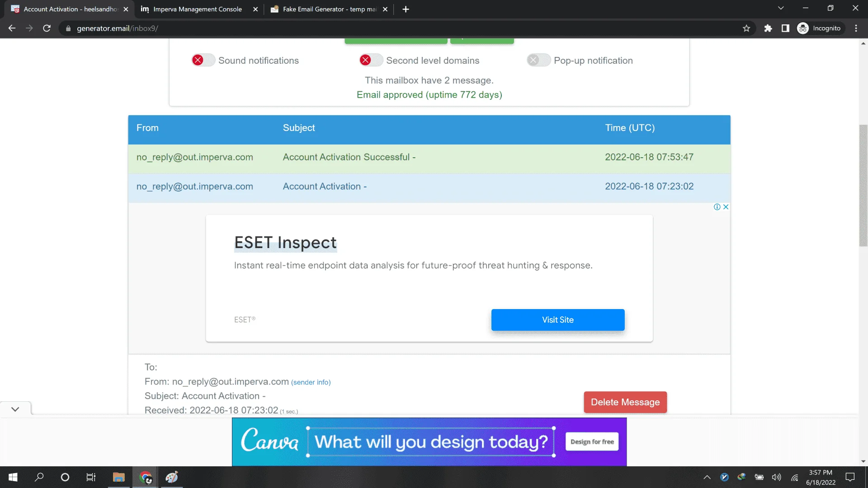Click the Email approved uptime text
Viewport: 868px width, 488px height.
[x=429, y=95]
